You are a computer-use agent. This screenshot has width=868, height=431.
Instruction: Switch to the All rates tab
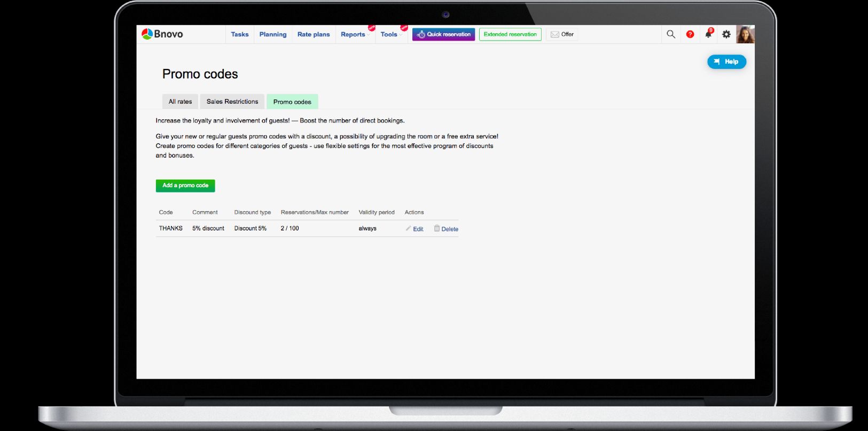click(x=180, y=102)
